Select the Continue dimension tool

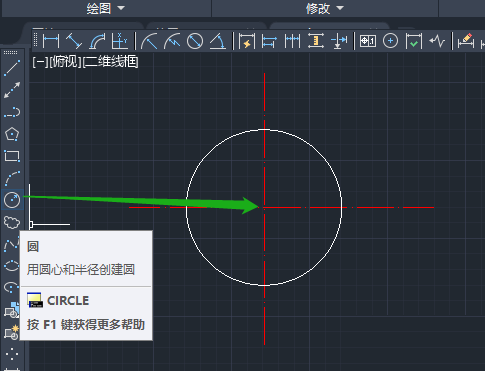(x=292, y=41)
